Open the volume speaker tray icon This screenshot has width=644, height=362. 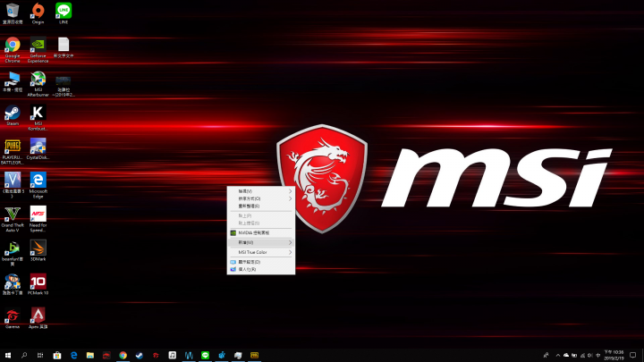(x=589, y=355)
